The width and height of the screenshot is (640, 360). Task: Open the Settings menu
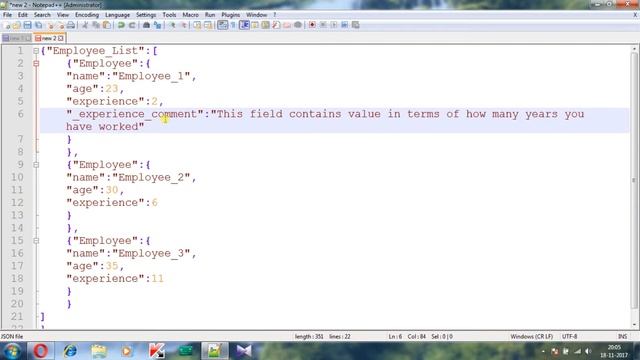(146, 15)
